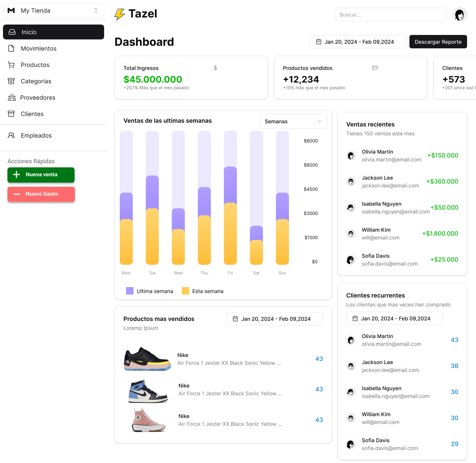This screenshot has height=463, width=476.
Task: Click count 36 for Jackson Lee
Action: pos(454,366)
